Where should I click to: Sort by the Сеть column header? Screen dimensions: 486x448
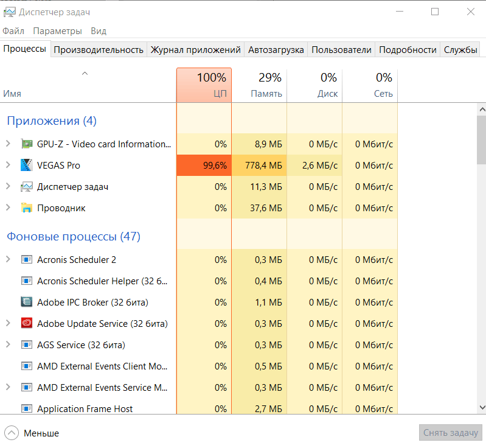(370, 85)
